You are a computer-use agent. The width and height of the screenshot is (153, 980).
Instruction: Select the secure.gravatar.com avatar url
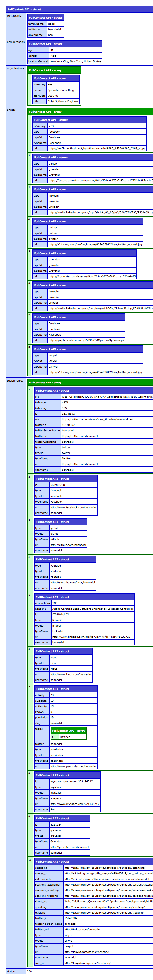pos(101,181)
